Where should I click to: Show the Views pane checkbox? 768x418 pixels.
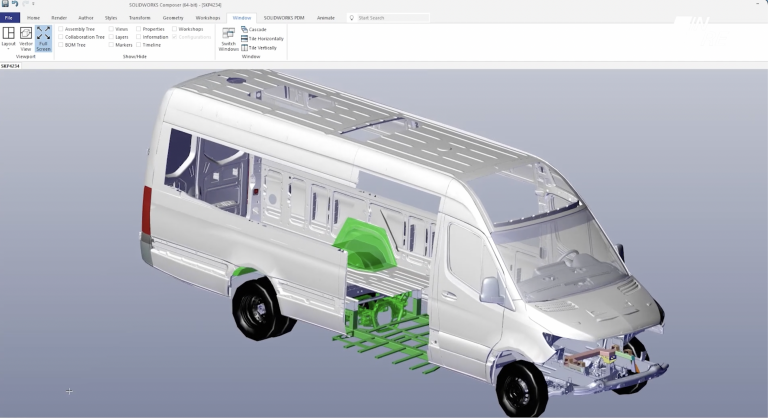click(x=111, y=29)
